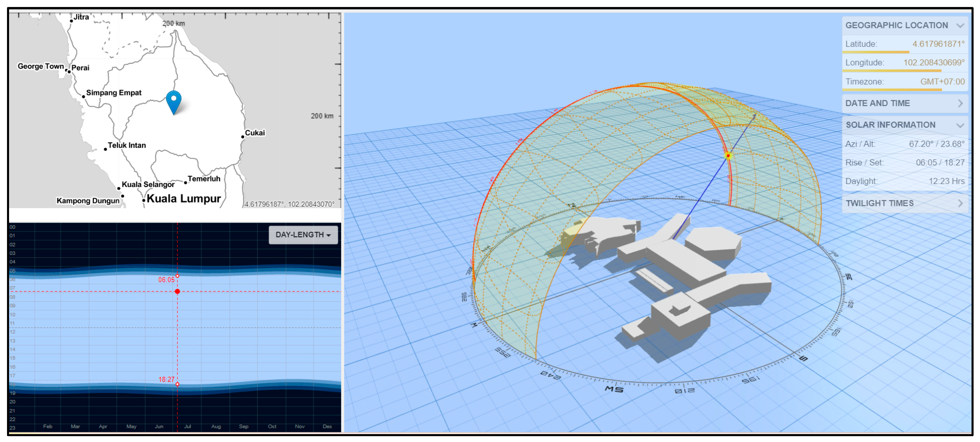Open the DAY-LENGTH dropdown menu
The height and width of the screenshot is (442, 980).
point(303,235)
